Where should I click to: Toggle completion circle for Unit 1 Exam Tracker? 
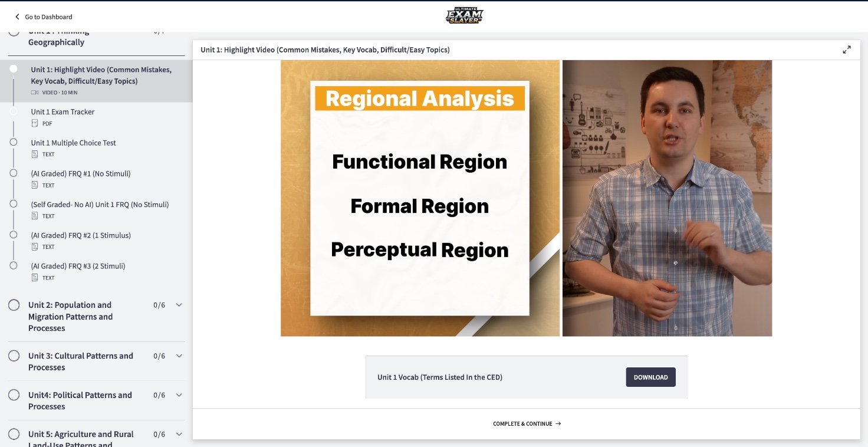coord(14,111)
